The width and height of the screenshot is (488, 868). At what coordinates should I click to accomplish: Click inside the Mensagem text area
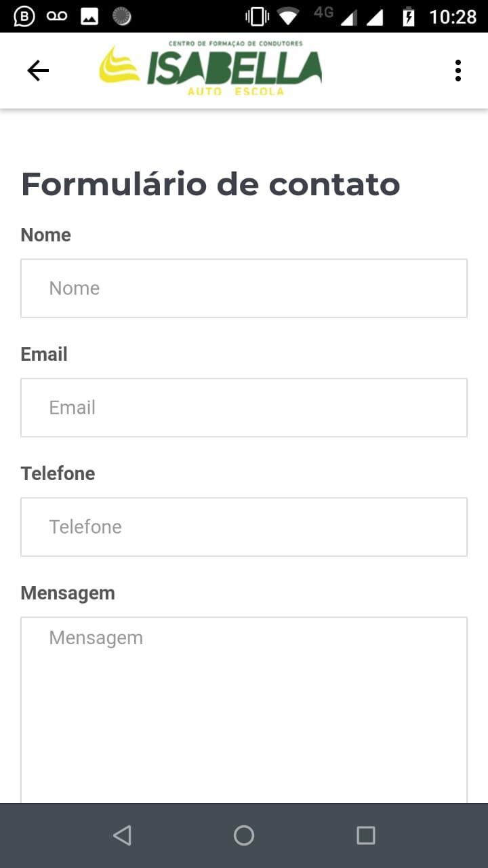pos(244,710)
